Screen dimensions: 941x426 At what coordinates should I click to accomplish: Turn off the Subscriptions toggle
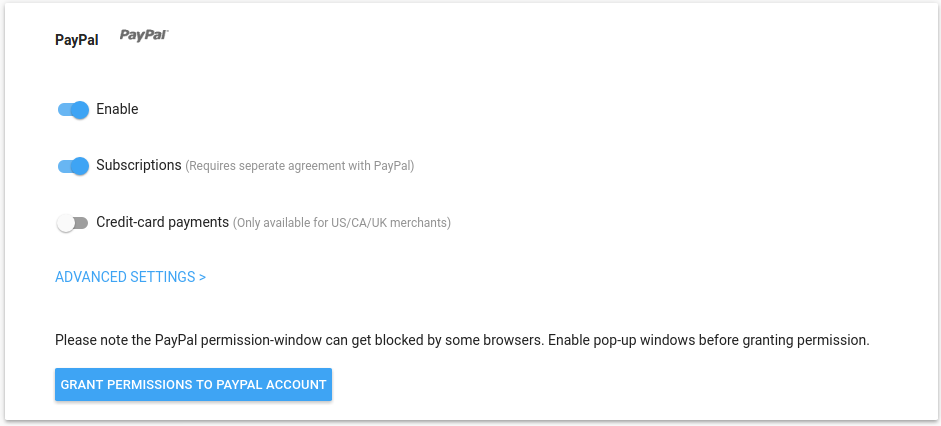(x=73, y=166)
